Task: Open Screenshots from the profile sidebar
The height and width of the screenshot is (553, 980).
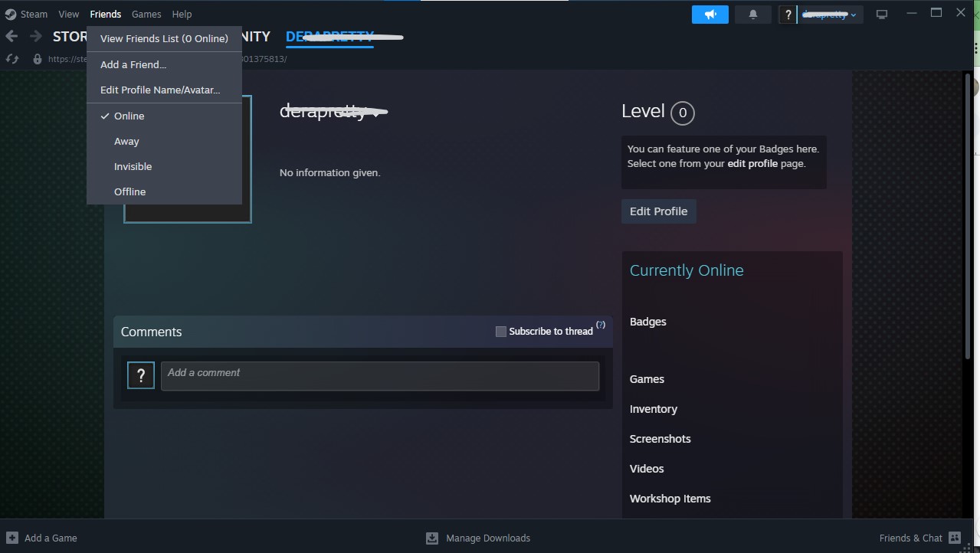Action: [660, 438]
